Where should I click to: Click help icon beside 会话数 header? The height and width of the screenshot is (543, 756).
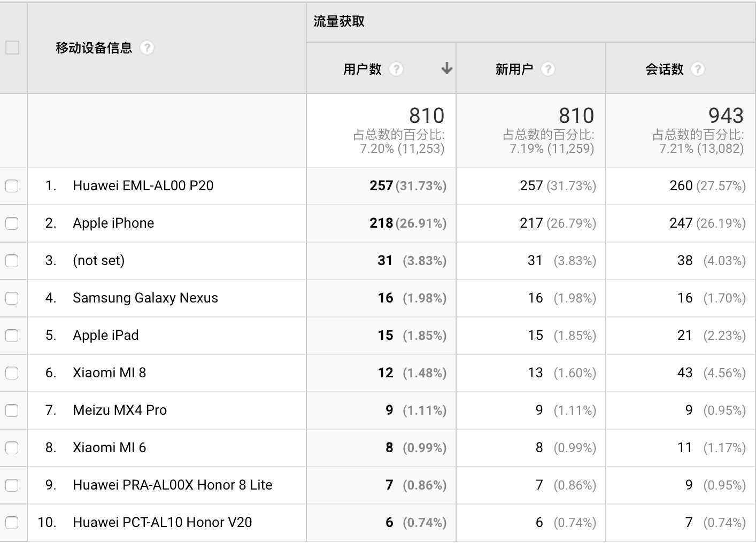pos(698,69)
